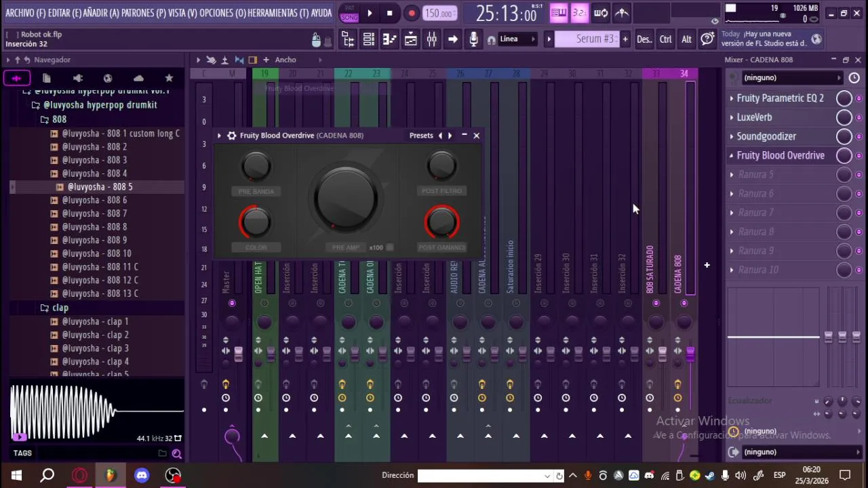Image resolution: width=868 pixels, height=488 pixels.
Task: Open the PATRONES menu
Action: 143,13
